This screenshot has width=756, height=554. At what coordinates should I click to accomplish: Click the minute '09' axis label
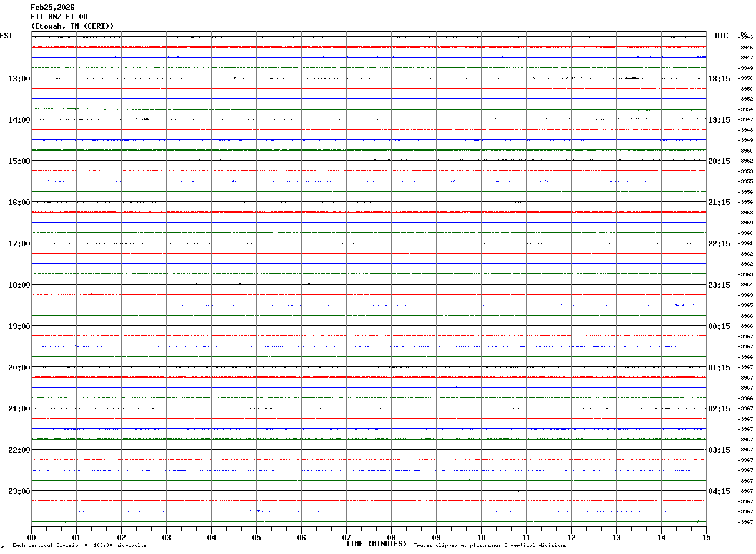(436, 538)
